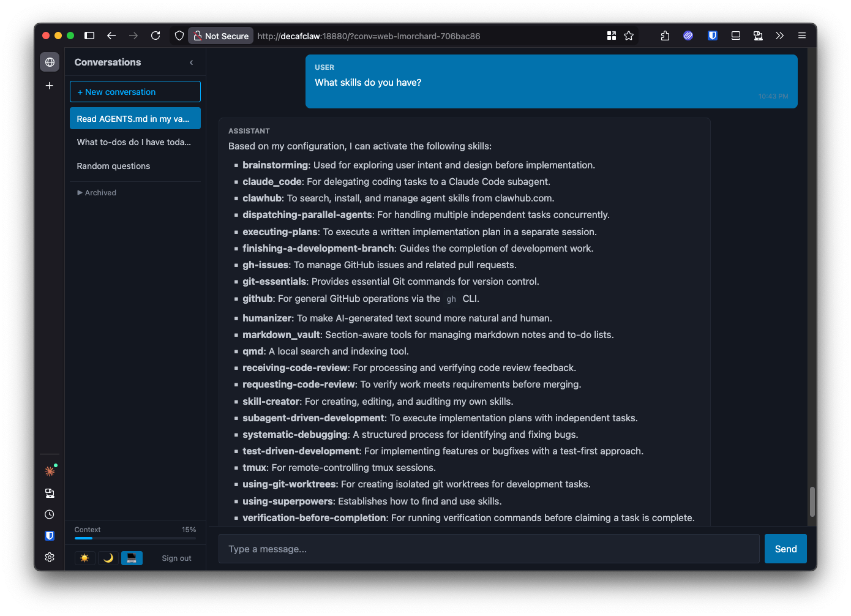Open the shield icon in the sidebar

pyautogui.click(x=50, y=536)
